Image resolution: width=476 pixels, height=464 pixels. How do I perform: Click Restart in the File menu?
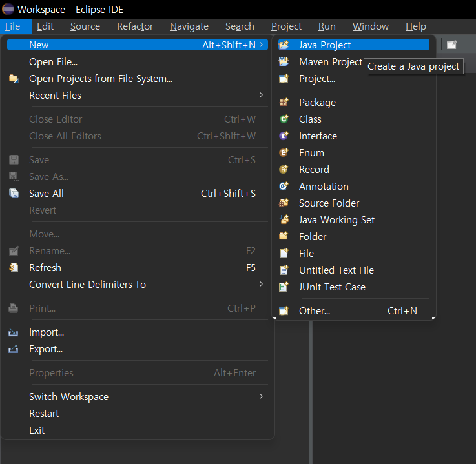(44, 414)
